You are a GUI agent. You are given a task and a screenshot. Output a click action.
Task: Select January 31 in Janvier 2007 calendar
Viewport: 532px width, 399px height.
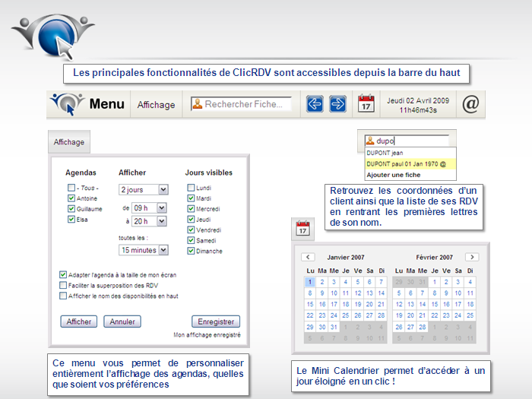(334, 327)
